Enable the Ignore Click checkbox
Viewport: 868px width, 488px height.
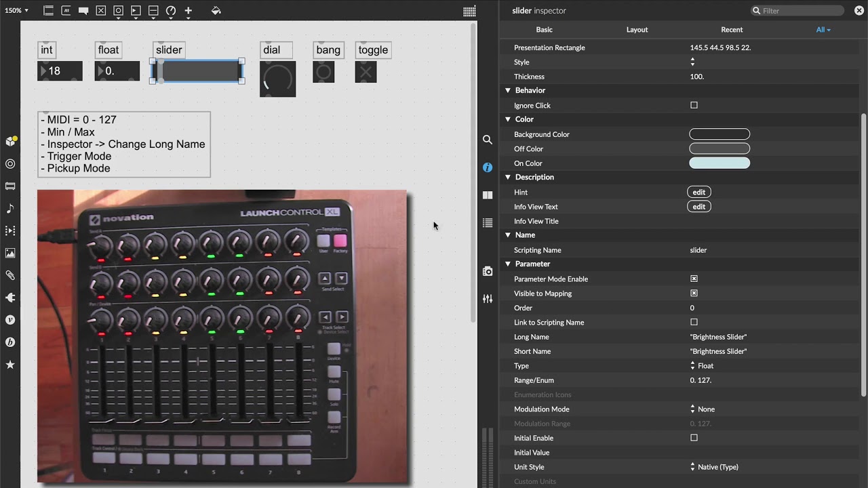(694, 105)
